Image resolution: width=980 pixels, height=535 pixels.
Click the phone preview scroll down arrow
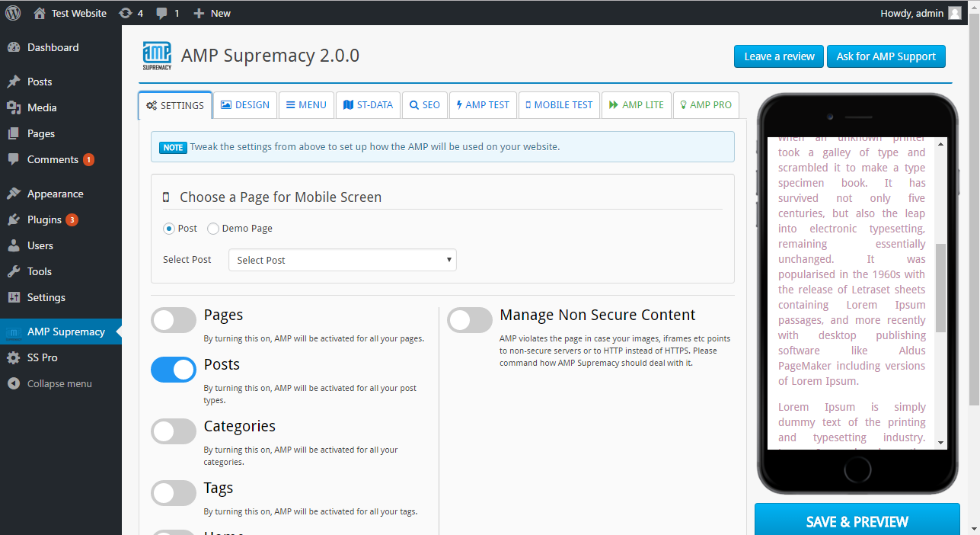click(940, 443)
